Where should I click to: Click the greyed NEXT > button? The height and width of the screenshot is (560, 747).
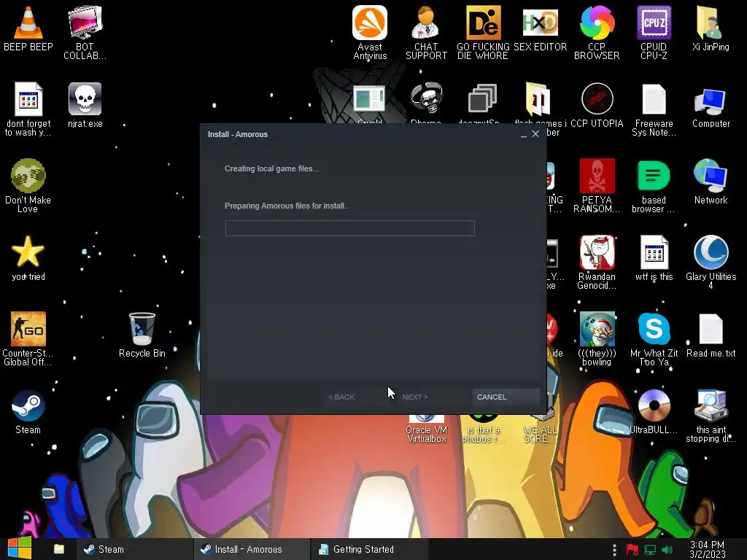(431, 397)
